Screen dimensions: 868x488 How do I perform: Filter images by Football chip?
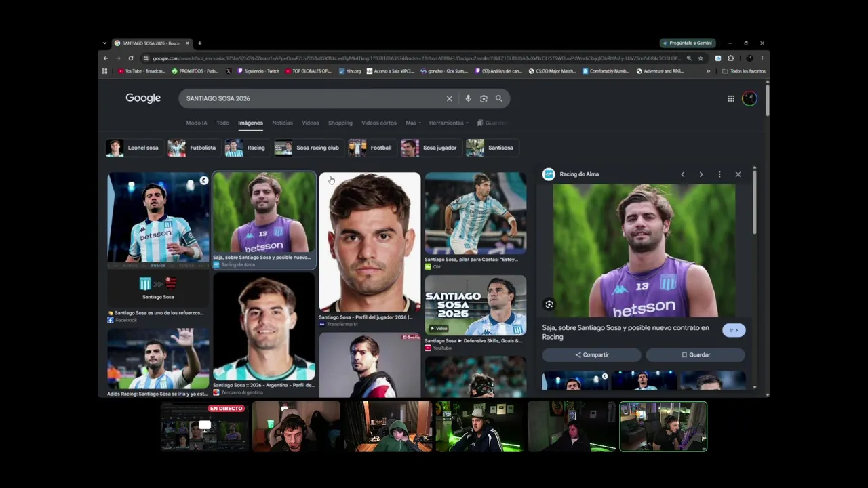point(372,148)
